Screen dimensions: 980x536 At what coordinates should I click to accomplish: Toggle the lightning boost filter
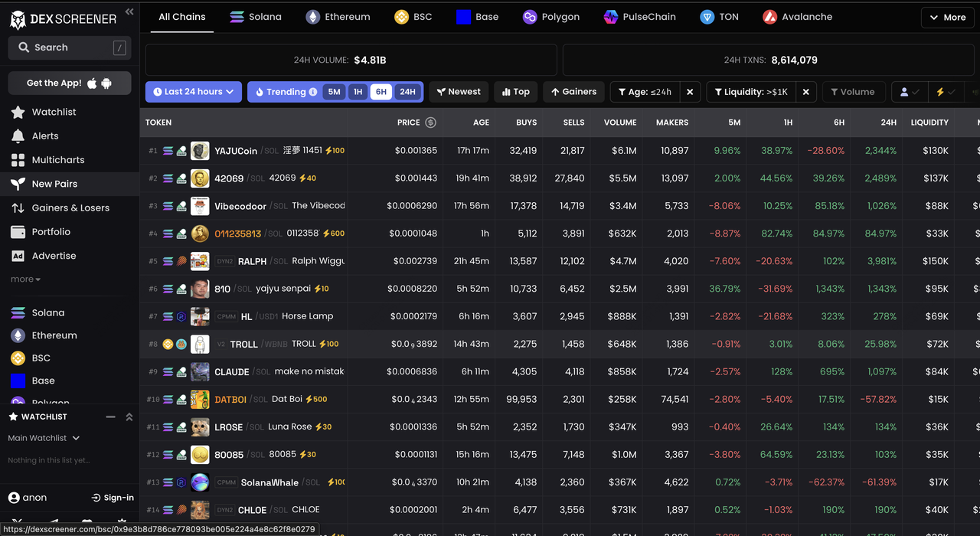[945, 92]
